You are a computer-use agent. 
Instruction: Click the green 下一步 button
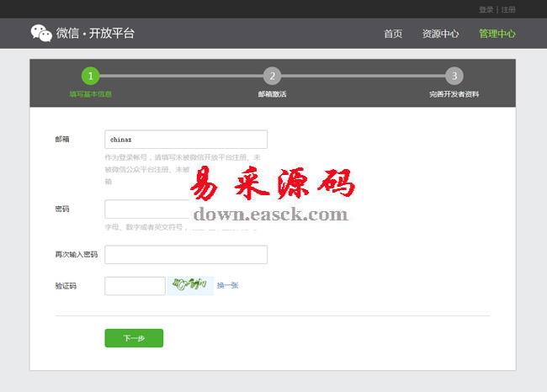[134, 338]
